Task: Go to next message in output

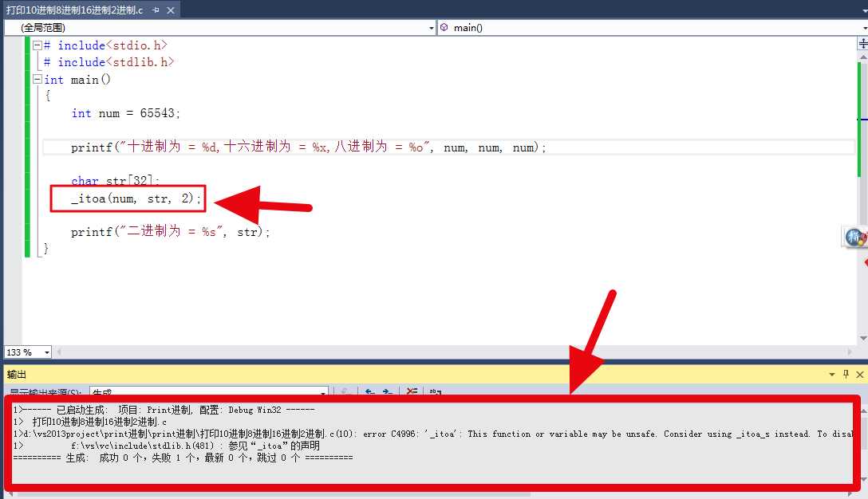Action: tap(389, 391)
